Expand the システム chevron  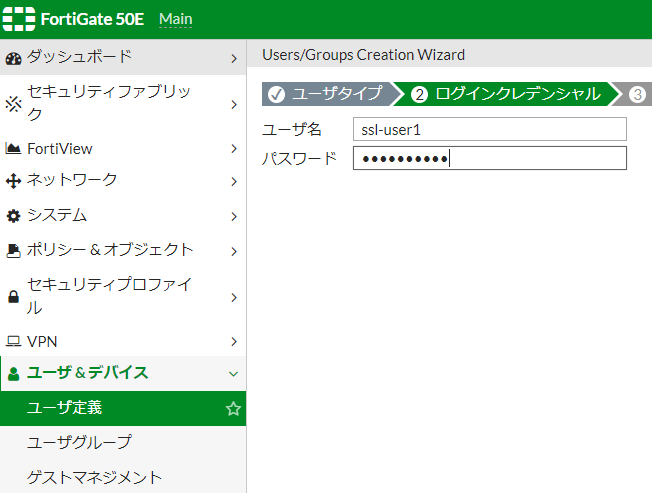[x=234, y=216]
